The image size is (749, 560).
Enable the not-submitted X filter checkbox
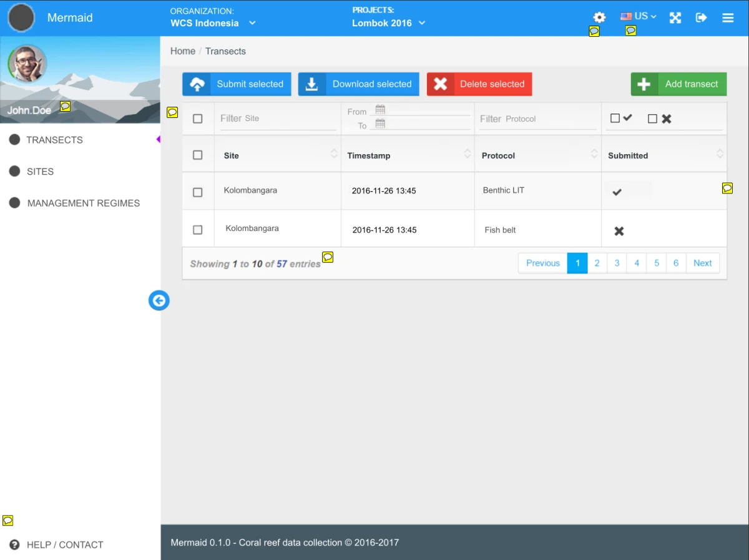652,119
